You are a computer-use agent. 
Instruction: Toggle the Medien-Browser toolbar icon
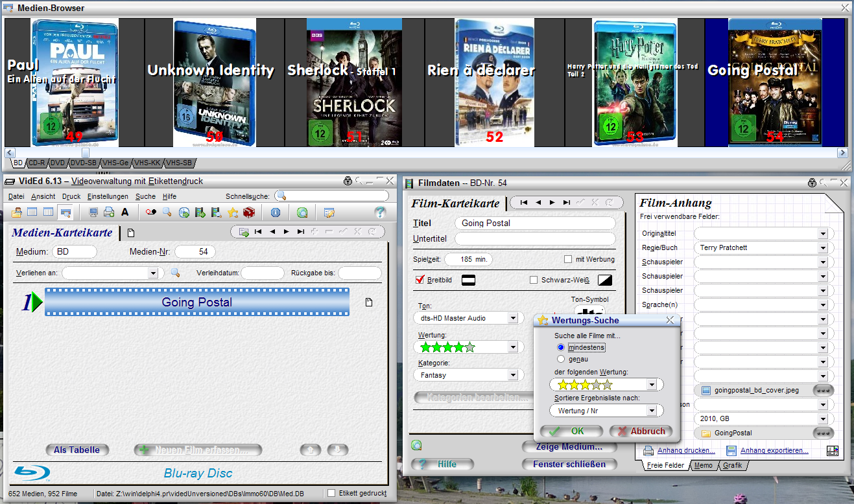click(x=65, y=212)
